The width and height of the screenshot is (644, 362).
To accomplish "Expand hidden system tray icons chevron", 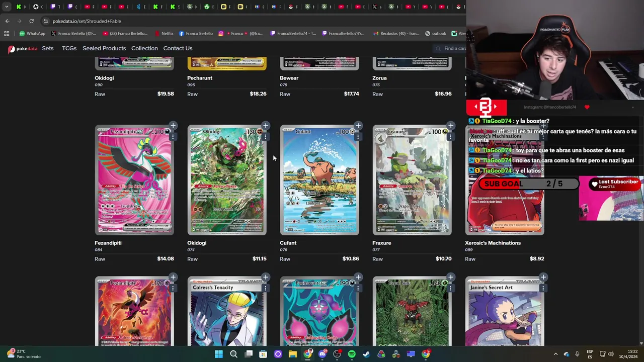I will pyautogui.click(x=555, y=354).
